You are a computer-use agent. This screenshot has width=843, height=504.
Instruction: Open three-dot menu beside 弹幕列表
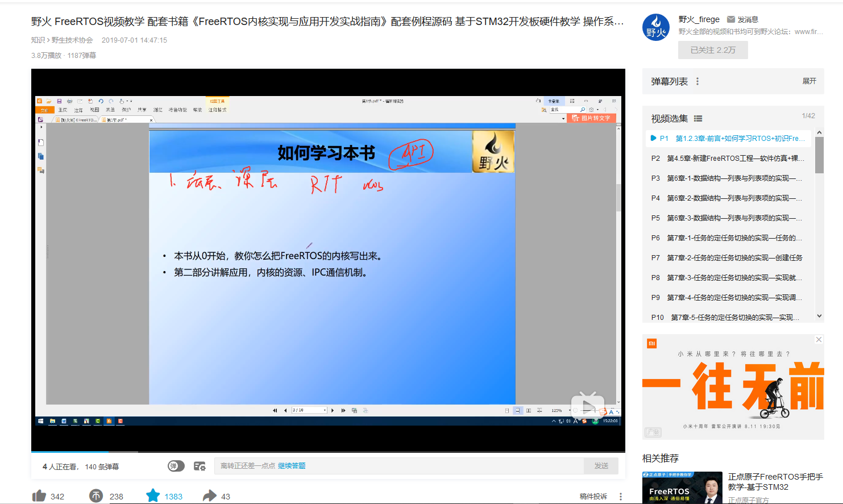pyautogui.click(x=697, y=81)
